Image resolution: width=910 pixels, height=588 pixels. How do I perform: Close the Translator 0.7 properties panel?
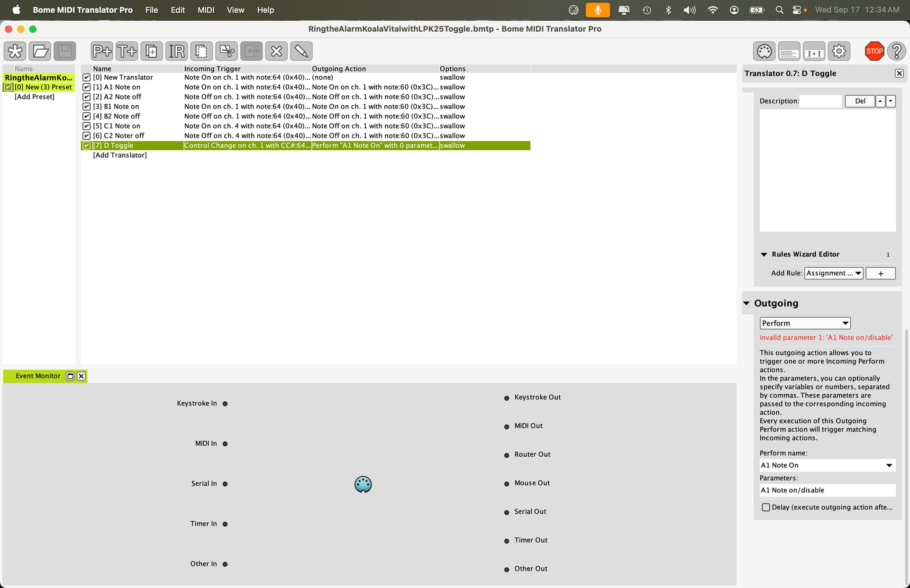point(899,73)
